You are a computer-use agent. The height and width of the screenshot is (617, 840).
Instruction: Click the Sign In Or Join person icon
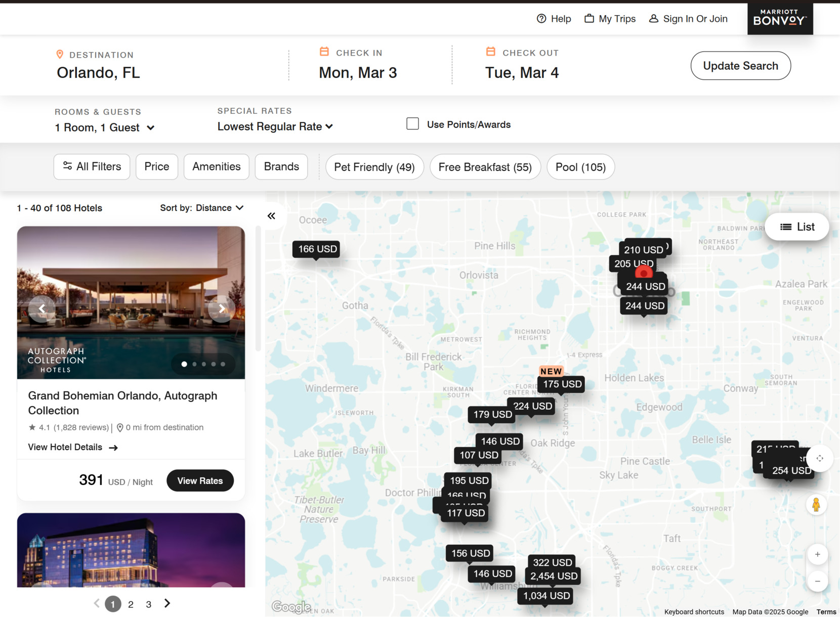click(653, 18)
